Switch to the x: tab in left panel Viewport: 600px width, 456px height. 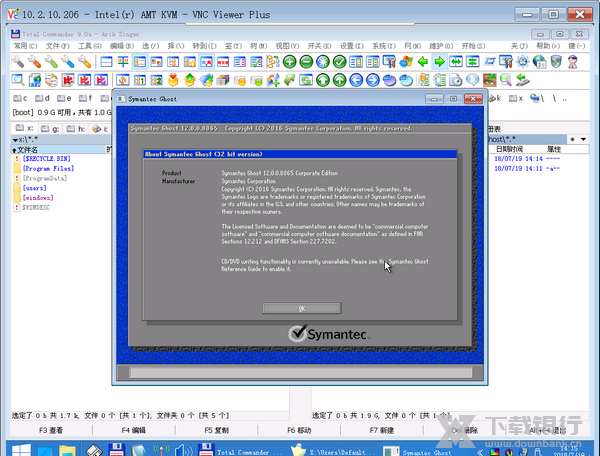pos(24,128)
